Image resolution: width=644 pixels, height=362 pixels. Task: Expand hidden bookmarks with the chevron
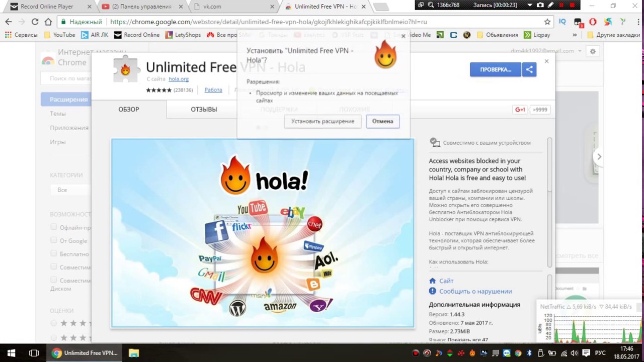pos(575,35)
